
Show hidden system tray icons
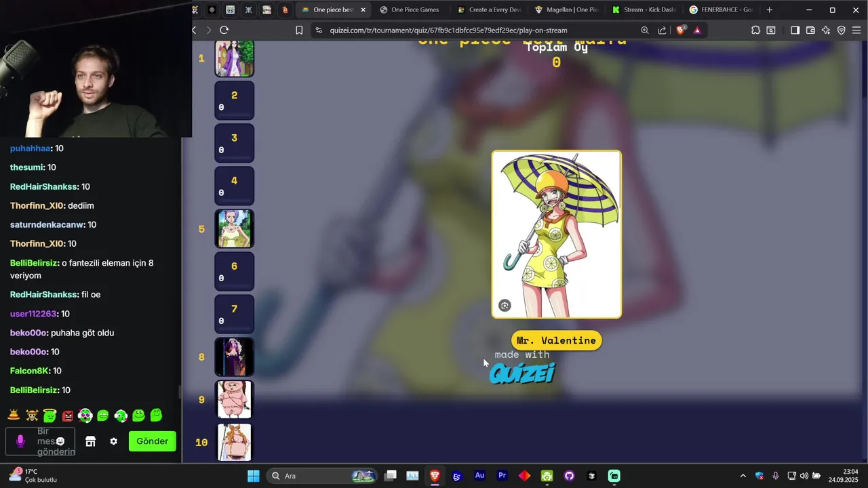[743, 476]
